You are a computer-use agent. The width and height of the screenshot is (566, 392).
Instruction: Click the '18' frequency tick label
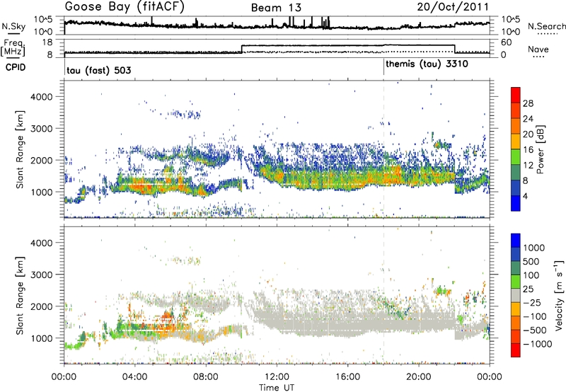(47, 42)
